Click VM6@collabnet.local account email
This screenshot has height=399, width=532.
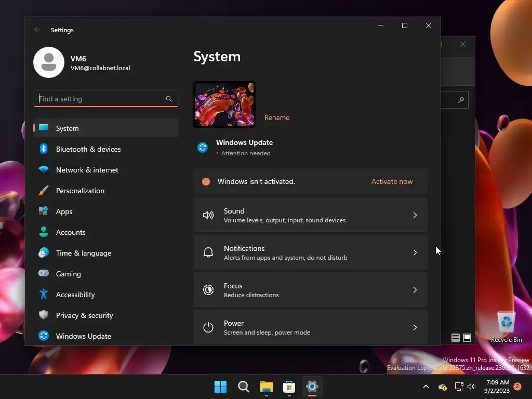click(100, 68)
